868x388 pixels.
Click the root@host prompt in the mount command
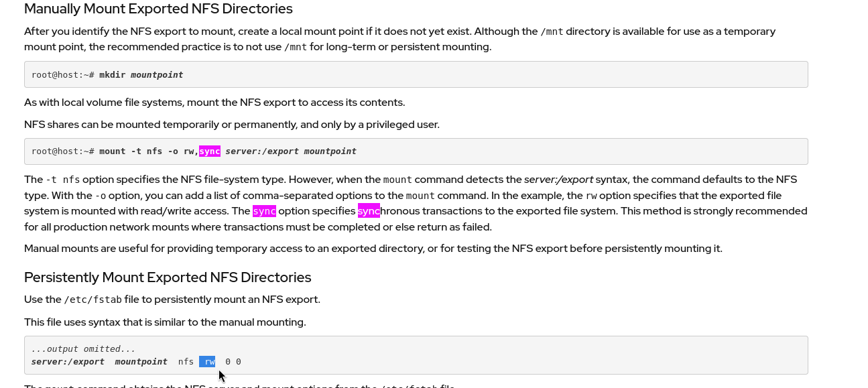(x=63, y=151)
